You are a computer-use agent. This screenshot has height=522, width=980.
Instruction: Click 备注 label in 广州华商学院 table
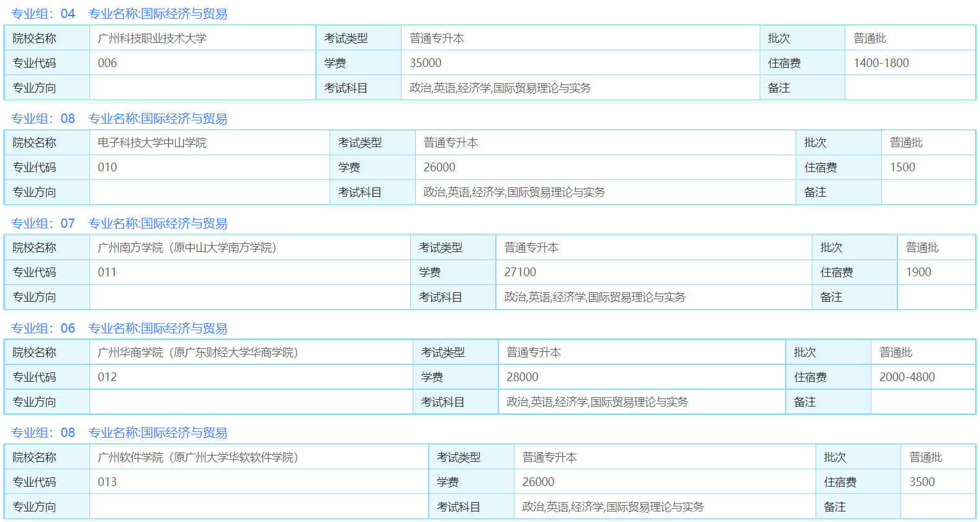[x=805, y=402]
